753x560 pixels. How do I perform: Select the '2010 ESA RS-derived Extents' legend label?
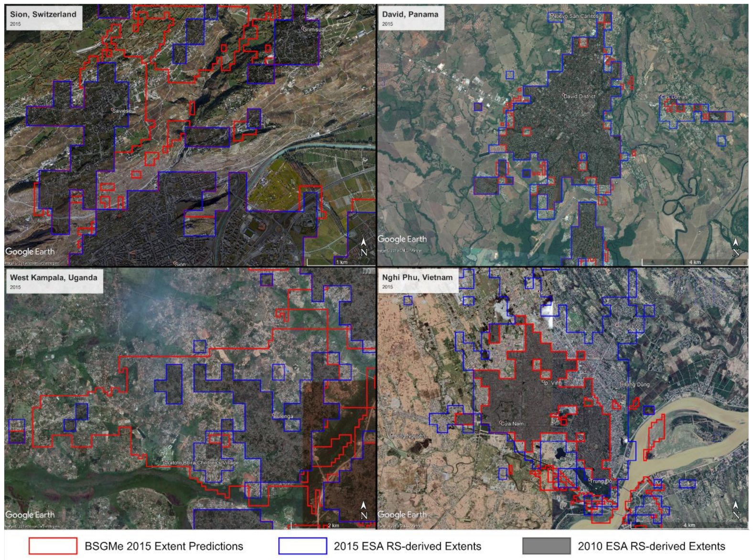point(651,546)
